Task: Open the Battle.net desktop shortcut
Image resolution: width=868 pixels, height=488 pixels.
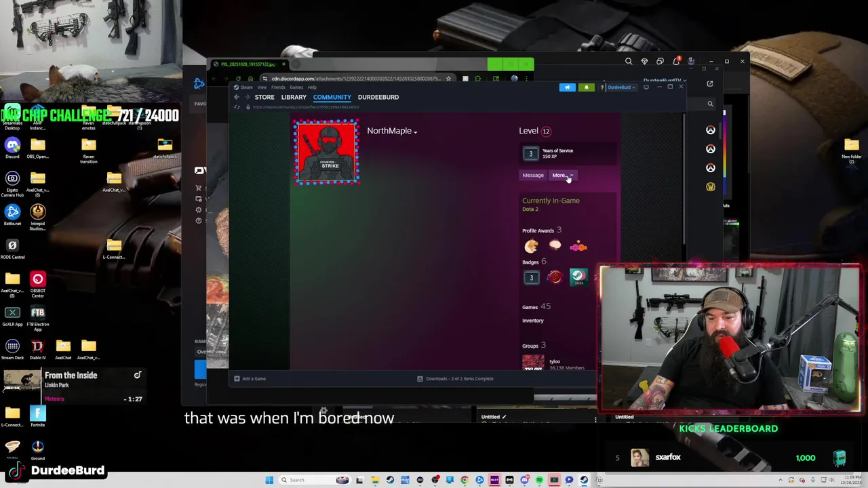Action: point(12,216)
